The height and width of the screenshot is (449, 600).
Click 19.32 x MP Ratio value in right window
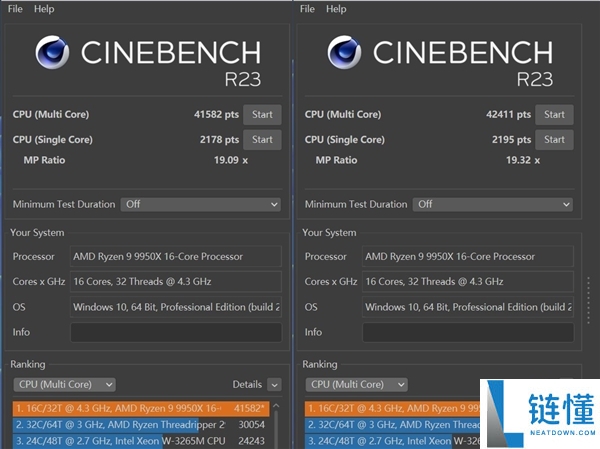click(x=523, y=160)
